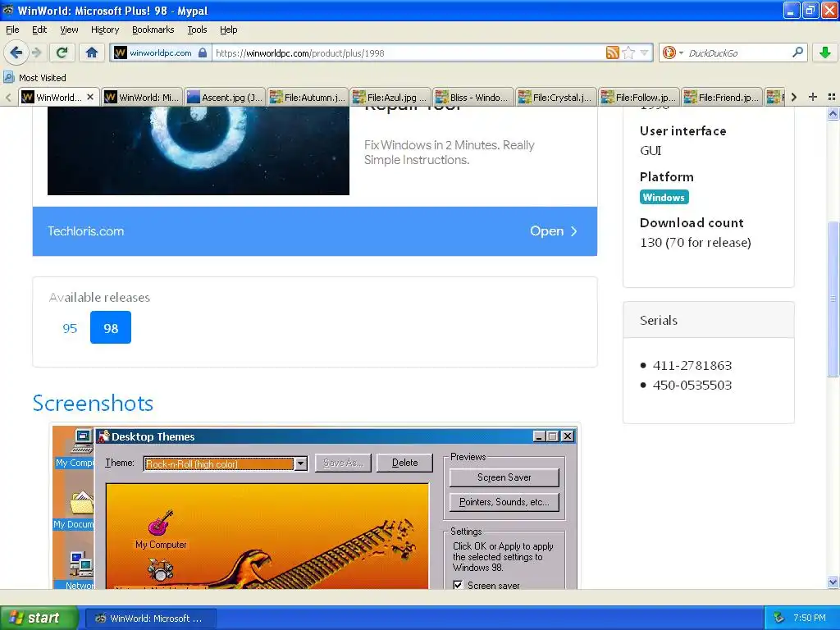
Task: Click the Most Visited bookmarks icon
Action: tap(8, 77)
